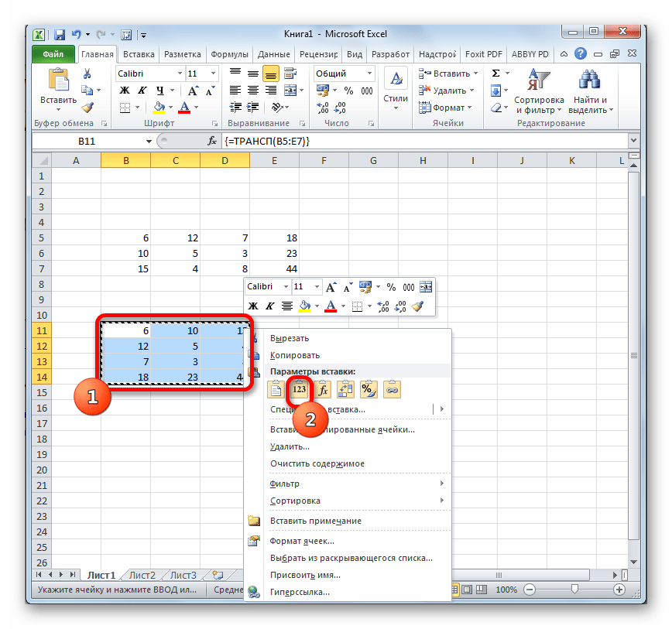Image resolution: width=672 pixels, height=629 pixels.
Task: Open the Name Box dropdown arrow
Action: pos(149,142)
